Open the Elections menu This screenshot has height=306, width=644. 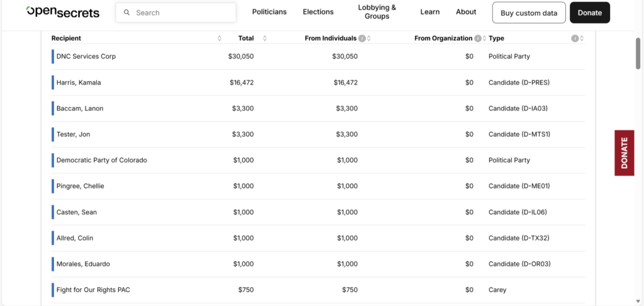(318, 12)
